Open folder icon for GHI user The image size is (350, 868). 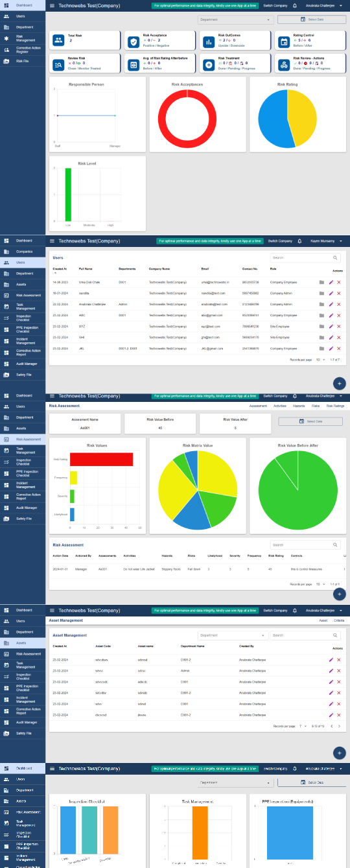[x=322, y=337]
